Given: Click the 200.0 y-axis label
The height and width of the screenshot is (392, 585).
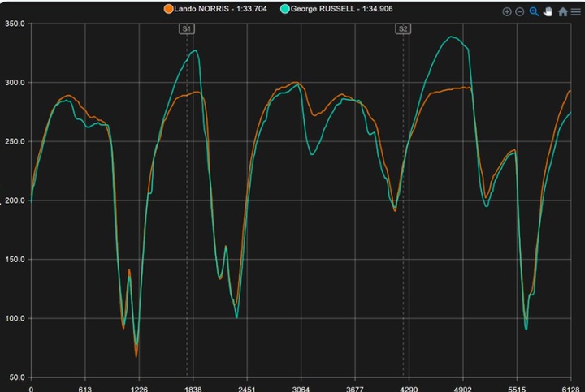Looking at the screenshot, I should click(x=15, y=200).
